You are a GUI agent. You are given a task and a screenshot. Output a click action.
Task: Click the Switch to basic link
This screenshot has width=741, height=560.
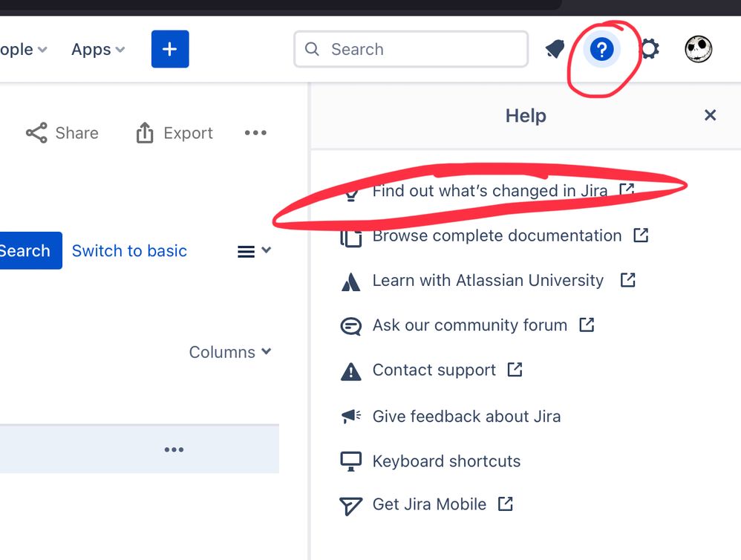[129, 250]
